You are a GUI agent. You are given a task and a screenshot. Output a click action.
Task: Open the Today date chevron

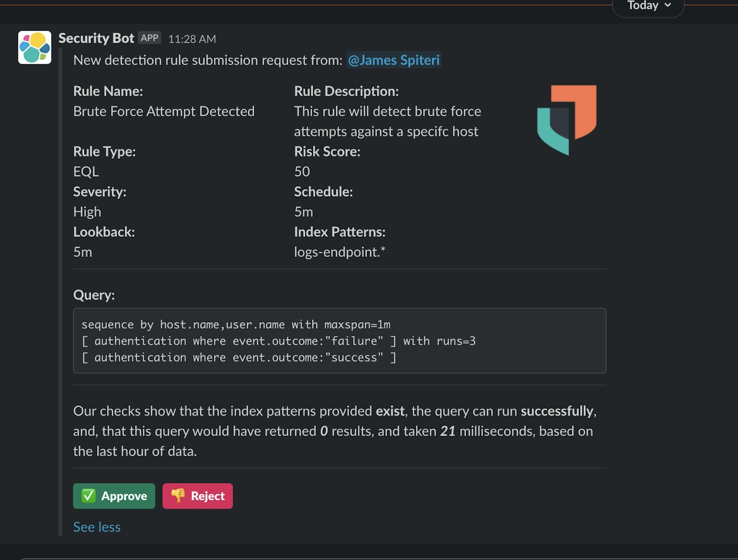click(x=668, y=5)
